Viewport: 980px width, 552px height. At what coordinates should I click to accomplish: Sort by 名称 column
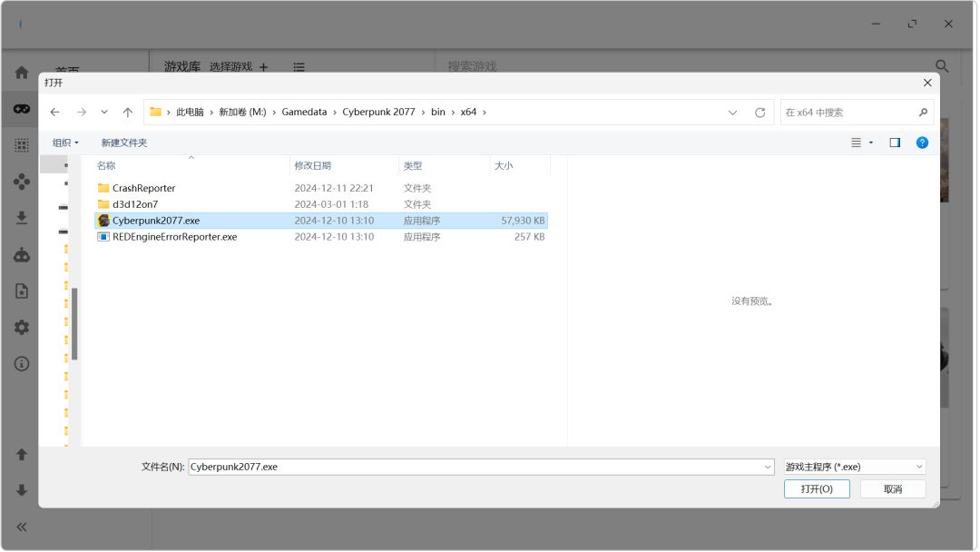pos(106,165)
